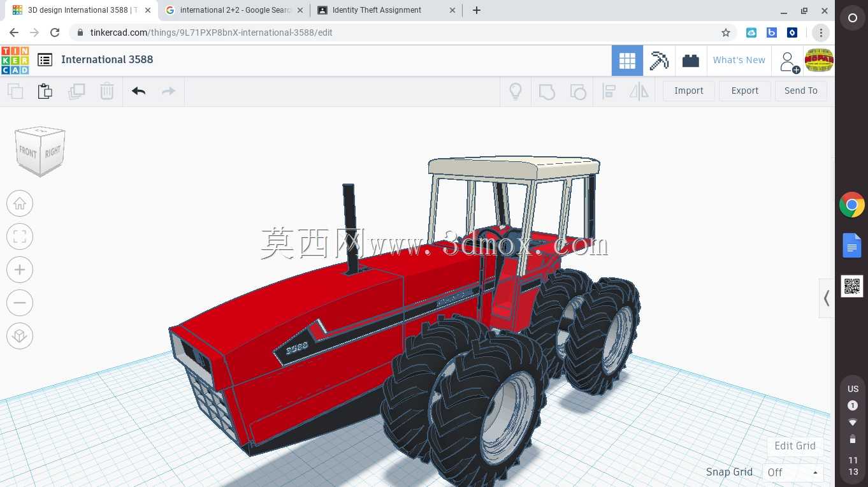Click the Mirror tool icon

[x=639, y=91]
